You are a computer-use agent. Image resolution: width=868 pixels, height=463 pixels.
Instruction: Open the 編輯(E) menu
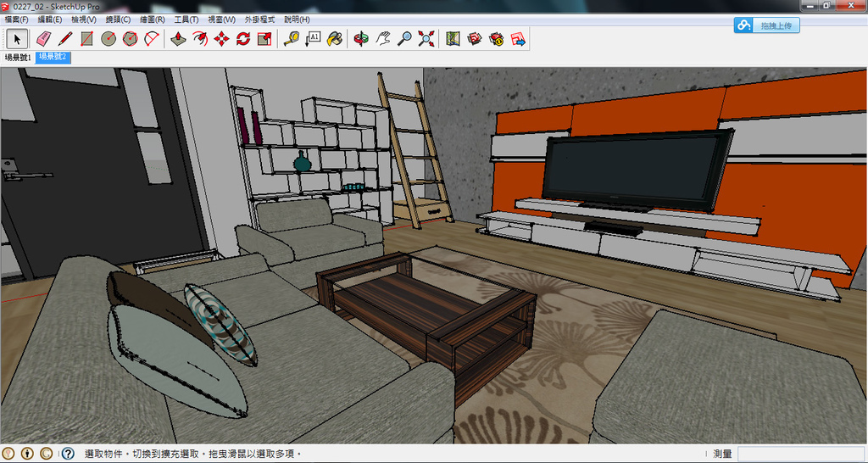50,20
